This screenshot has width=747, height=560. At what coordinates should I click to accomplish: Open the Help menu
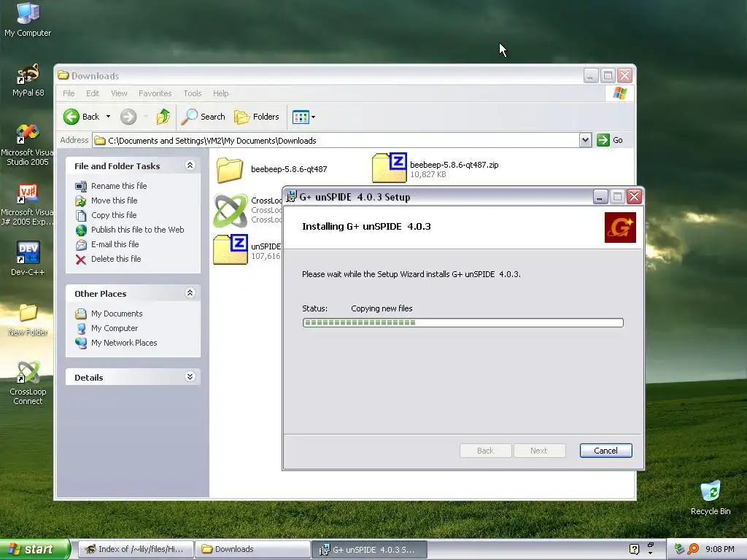pos(220,93)
